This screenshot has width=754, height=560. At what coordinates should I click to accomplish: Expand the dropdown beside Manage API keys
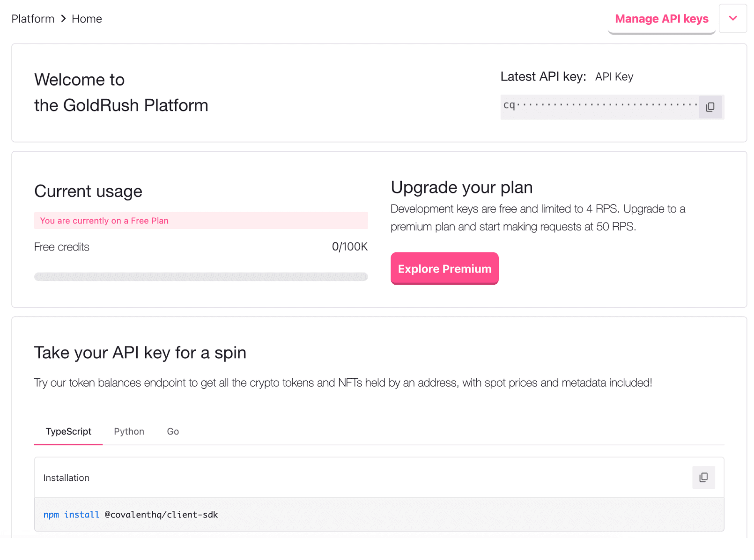pyautogui.click(x=732, y=19)
